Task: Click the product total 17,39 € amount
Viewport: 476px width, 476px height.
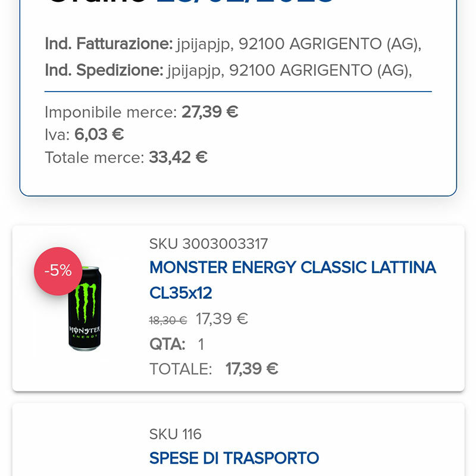Action: pos(252,369)
